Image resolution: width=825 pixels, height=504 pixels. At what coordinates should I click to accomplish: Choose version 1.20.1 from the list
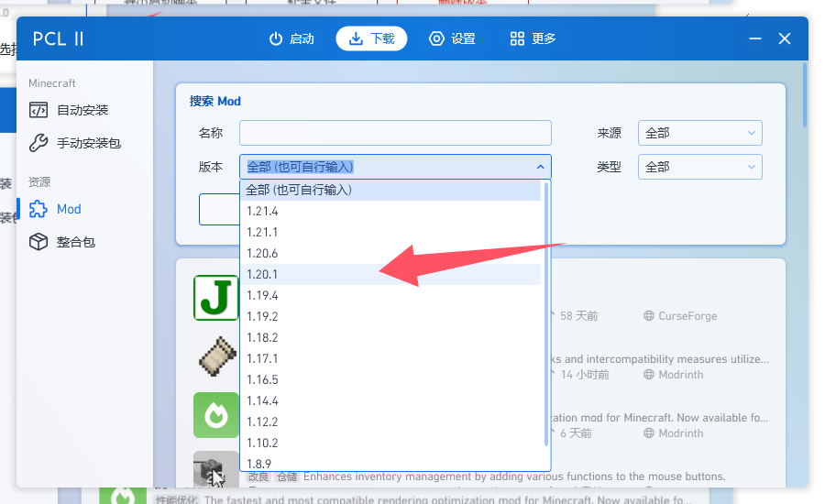pos(262,274)
